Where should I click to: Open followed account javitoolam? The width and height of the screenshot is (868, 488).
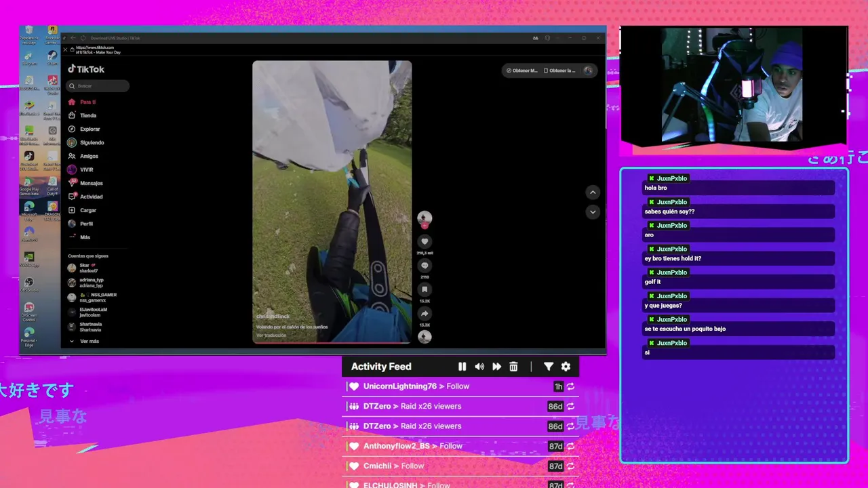(x=88, y=312)
